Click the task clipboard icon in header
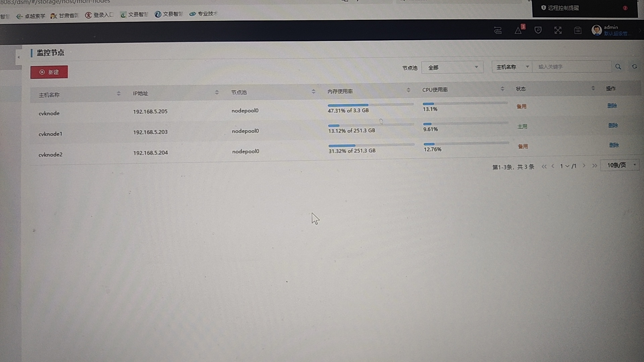 point(578,31)
